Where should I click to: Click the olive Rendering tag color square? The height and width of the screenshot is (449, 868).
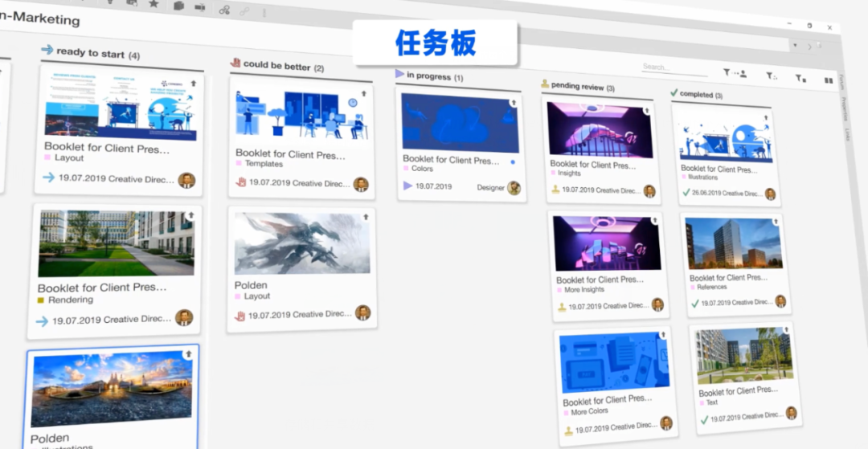40,300
